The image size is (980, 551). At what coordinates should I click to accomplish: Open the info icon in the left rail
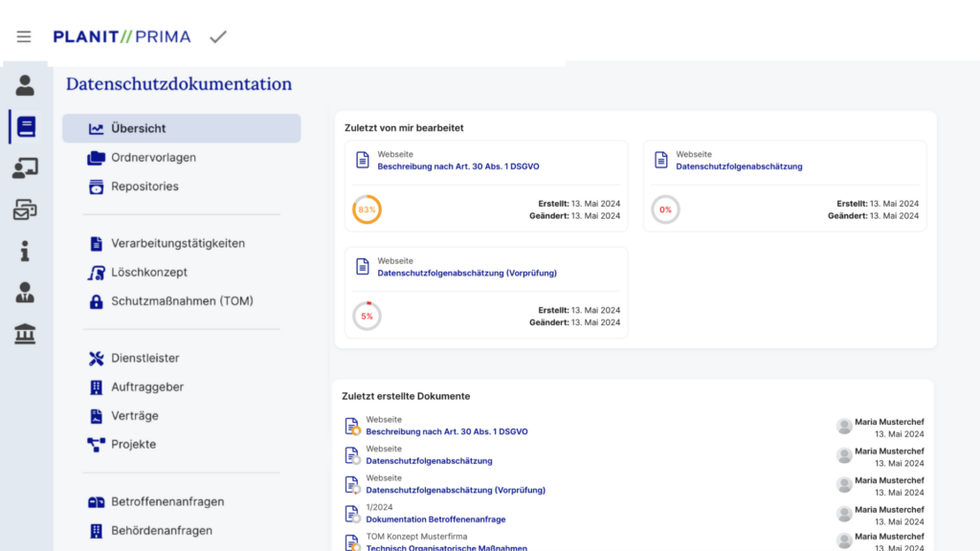click(25, 251)
